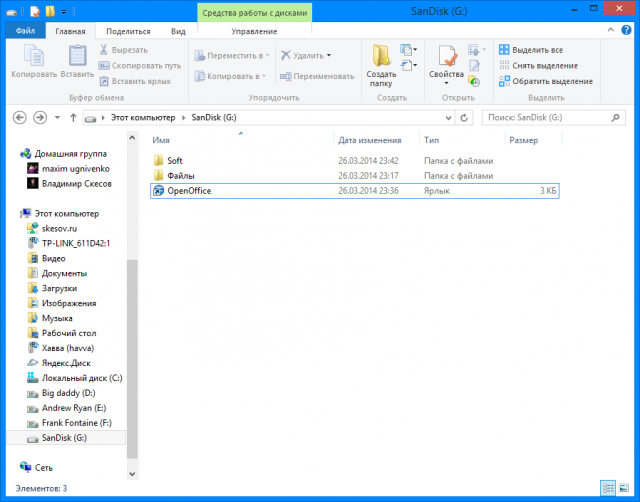Switch to the Главная ribbon tab

pyautogui.click(x=70, y=31)
